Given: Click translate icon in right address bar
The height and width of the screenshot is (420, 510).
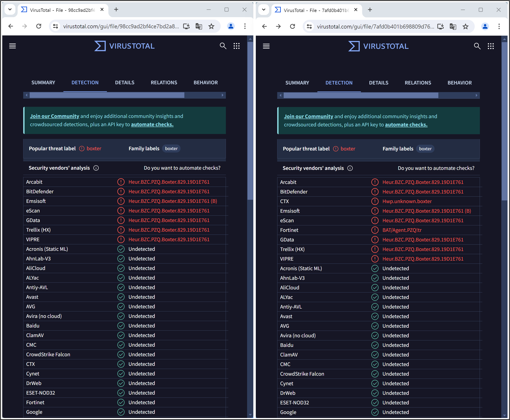Looking at the screenshot, I should [x=453, y=26].
